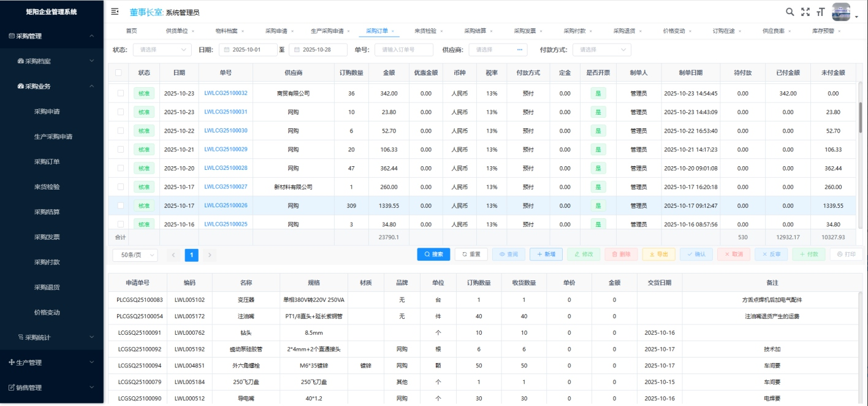The height and width of the screenshot is (406, 868).
Task: Go to next page arrow in pagination
Action: 210,255
